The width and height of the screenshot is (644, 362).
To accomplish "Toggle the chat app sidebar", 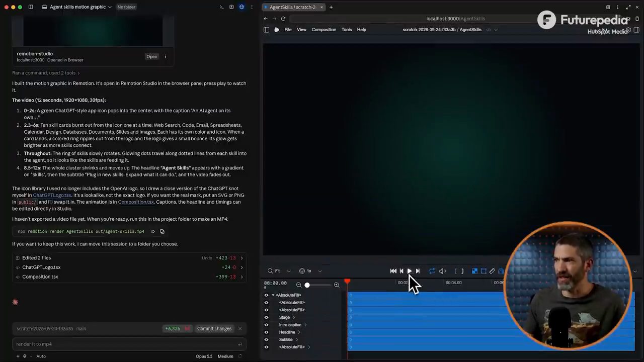I will click(31, 7).
